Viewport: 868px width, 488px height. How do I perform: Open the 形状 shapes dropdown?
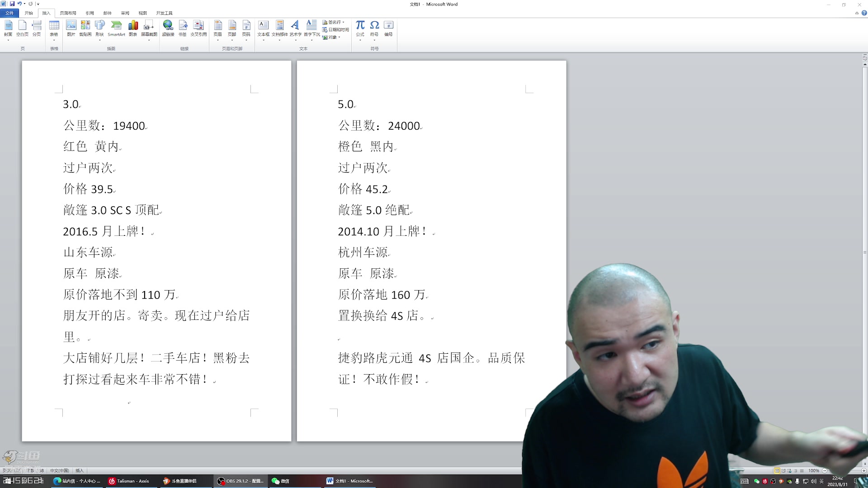[100, 40]
